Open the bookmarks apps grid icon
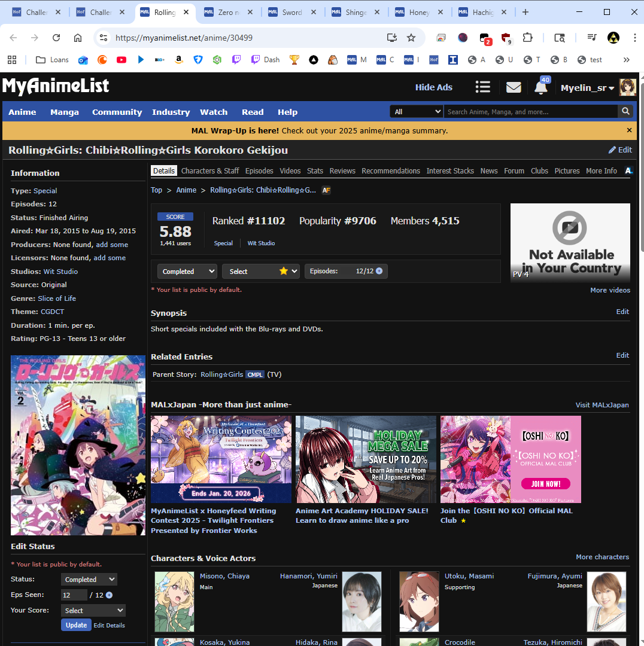 [12, 60]
